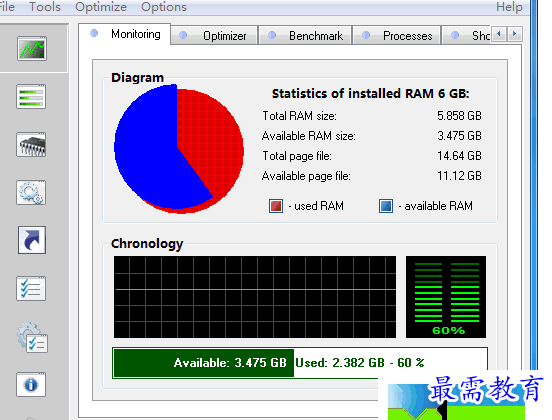Open the checklist sidebar icon

point(31,289)
